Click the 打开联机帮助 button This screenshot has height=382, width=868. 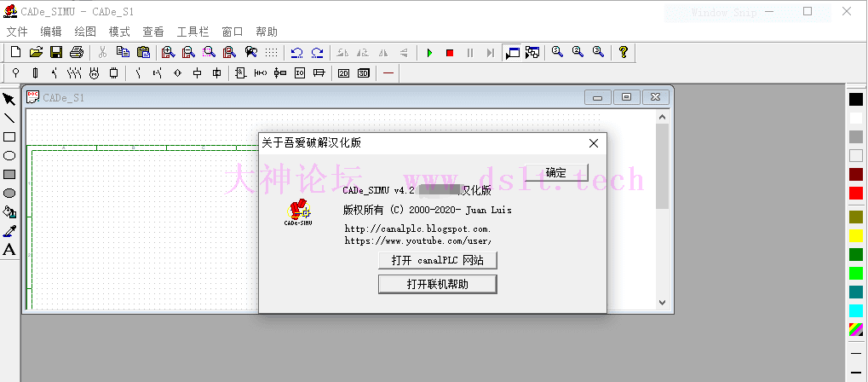pyautogui.click(x=437, y=285)
